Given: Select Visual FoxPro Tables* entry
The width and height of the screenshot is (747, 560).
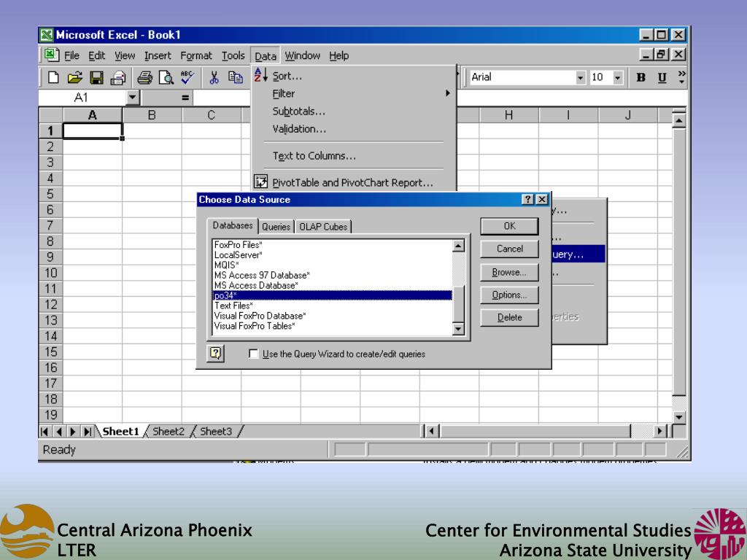Looking at the screenshot, I should point(332,326).
